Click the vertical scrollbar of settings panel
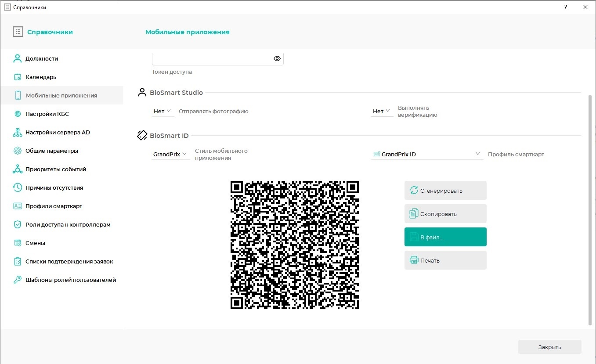596x364 pixels. (x=590, y=210)
